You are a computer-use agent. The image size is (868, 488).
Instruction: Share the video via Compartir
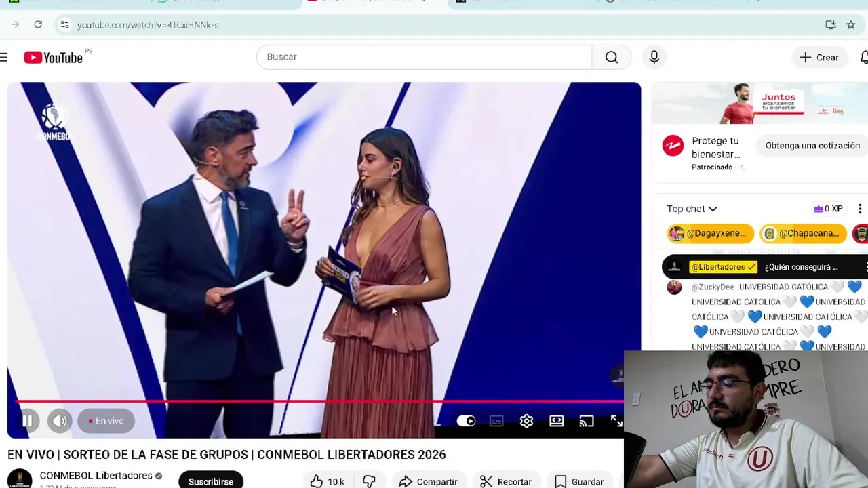[428, 481]
